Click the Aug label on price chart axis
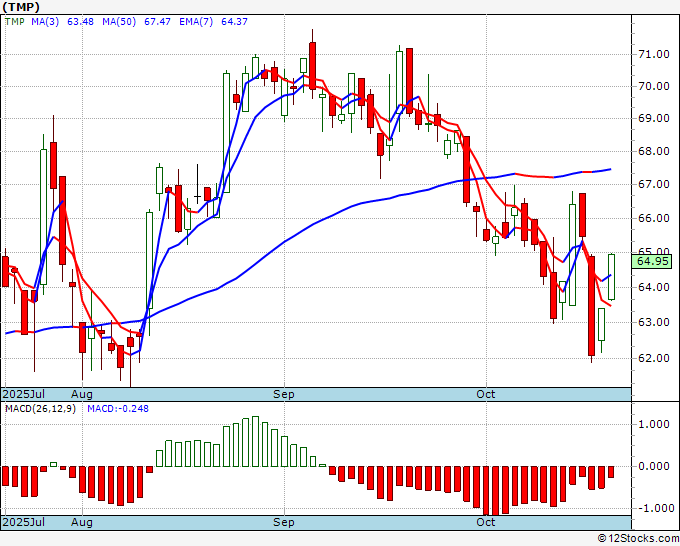Screen dimensions: 680x546 [x=82, y=394]
